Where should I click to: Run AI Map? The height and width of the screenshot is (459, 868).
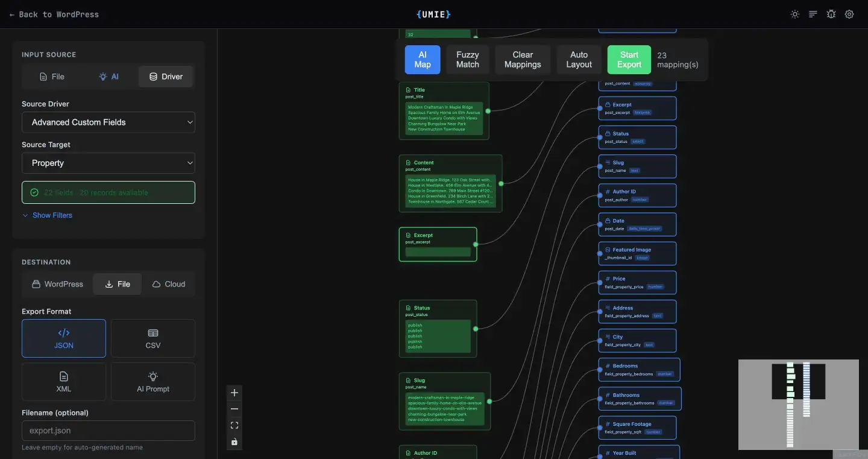tap(423, 60)
